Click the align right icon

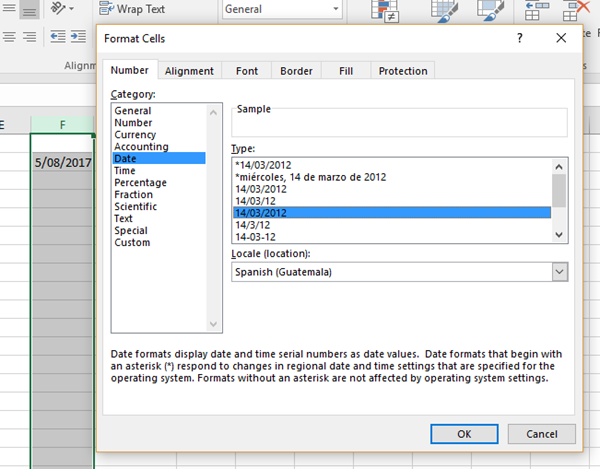click(x=30, y=37)
